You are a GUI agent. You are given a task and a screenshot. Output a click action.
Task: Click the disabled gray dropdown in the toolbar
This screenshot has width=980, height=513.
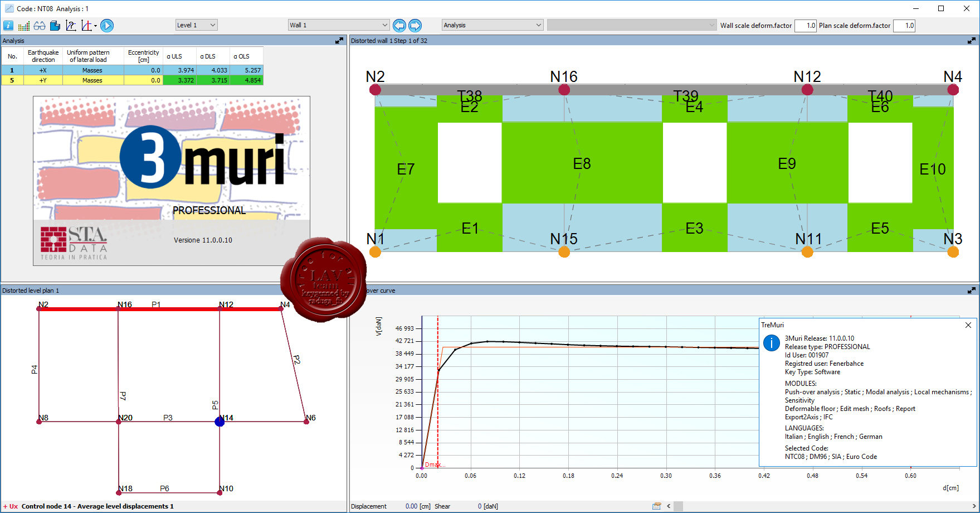coord(631,25)
